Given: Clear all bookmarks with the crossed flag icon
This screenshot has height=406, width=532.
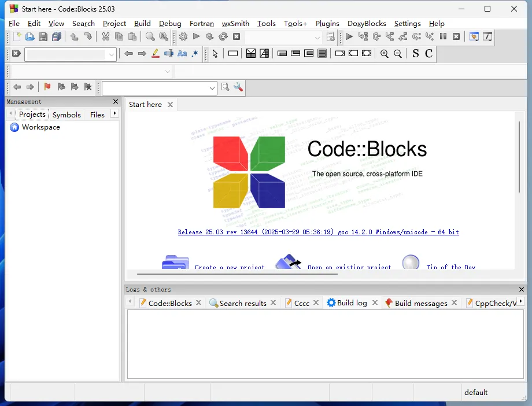Looking at the screenshot, I should point(88,87).
